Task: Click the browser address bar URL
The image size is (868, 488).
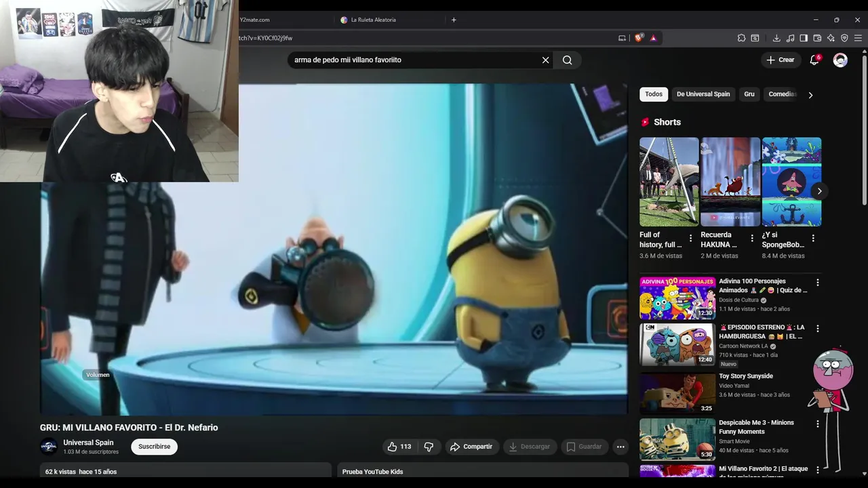Action: click(x=266, y=38)
